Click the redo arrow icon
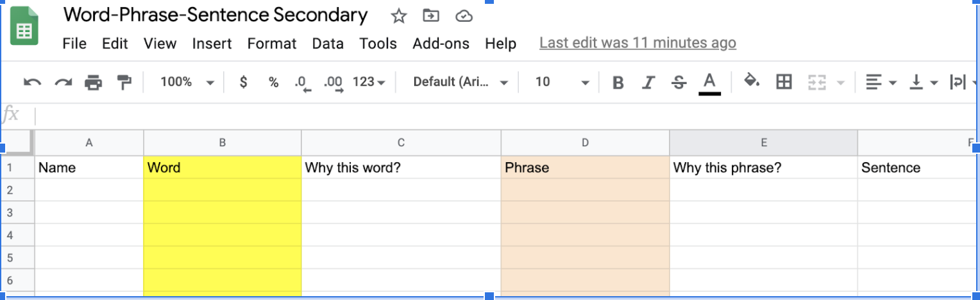The height and width of the screenshot is (300, 980). click(63, 82)
